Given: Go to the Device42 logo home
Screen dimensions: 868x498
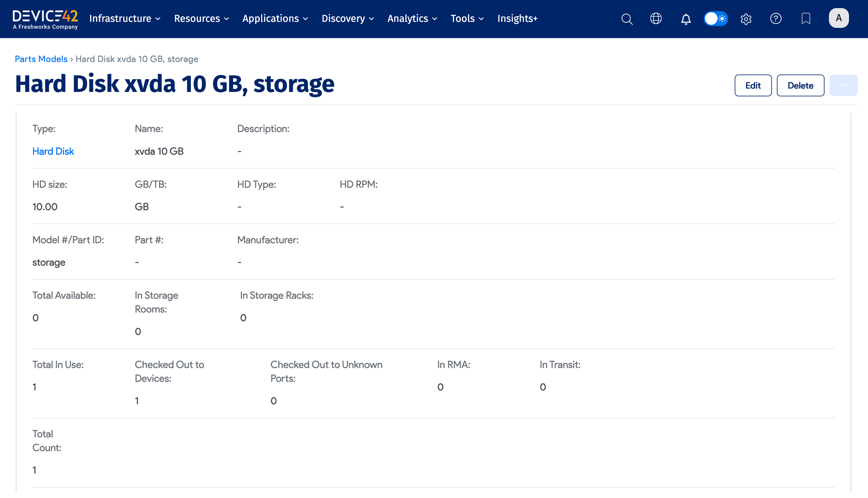Looking at the screenshot, I should [x=45, y=19].
